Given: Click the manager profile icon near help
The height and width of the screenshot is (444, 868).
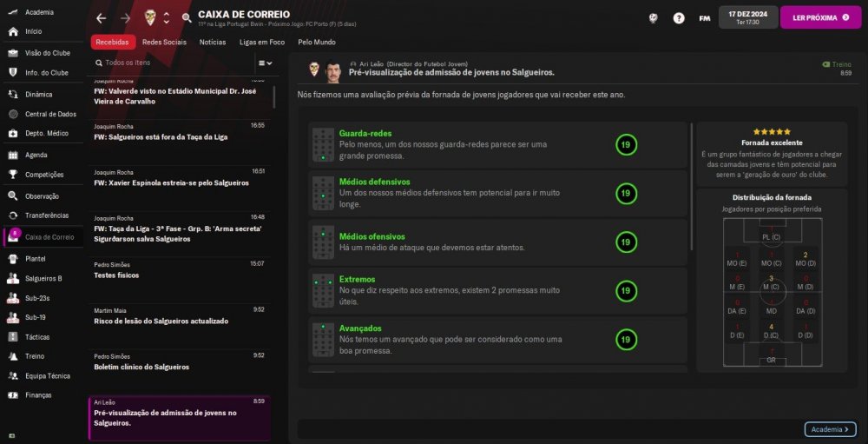Looking at the screenshot, I should (654, 17).
